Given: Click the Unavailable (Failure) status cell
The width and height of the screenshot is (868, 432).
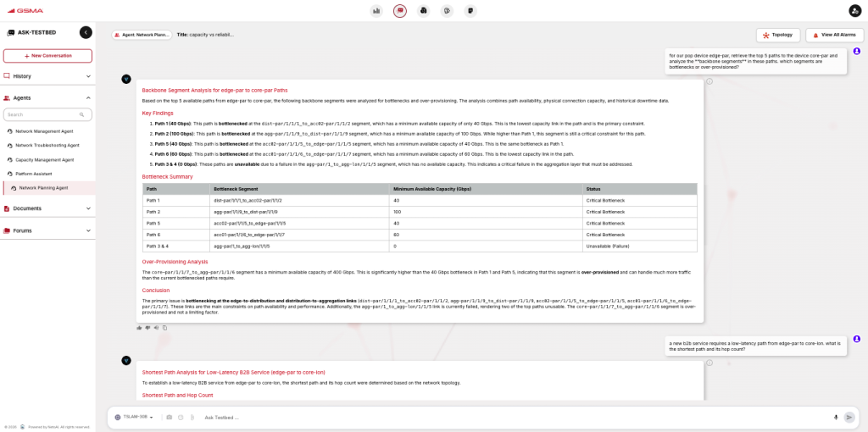Looking at the screenshot, I should 640,246.
